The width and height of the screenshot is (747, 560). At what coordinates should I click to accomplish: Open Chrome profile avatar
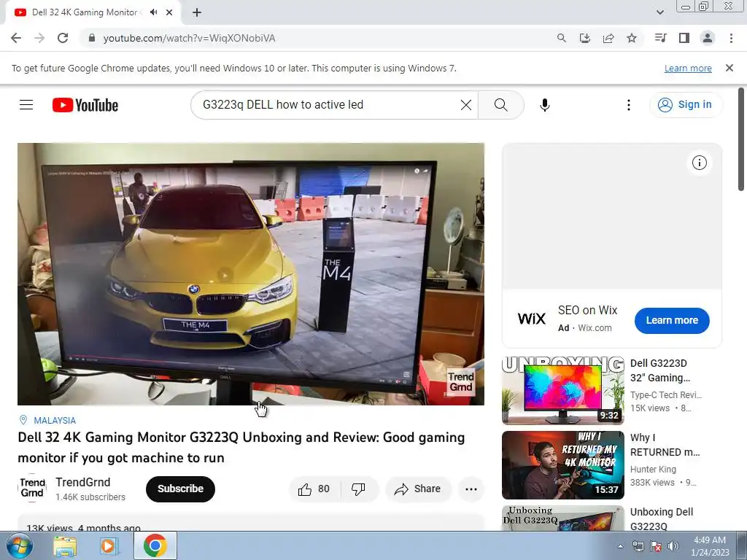pos(708,38)
